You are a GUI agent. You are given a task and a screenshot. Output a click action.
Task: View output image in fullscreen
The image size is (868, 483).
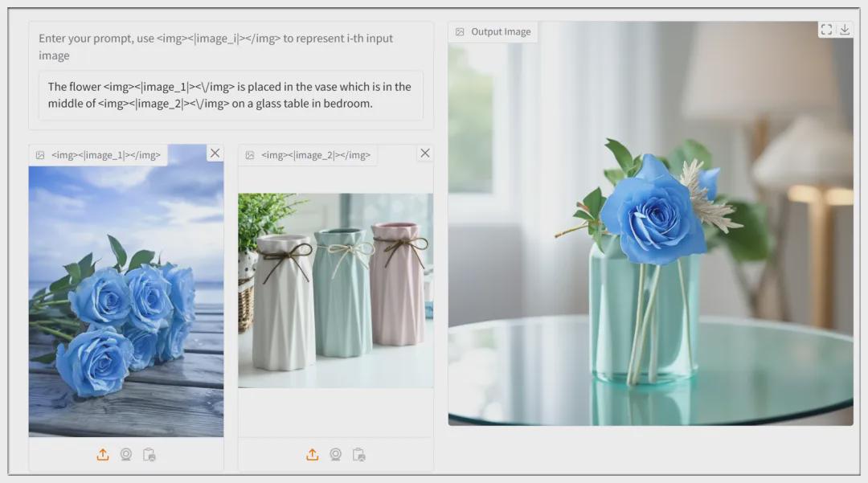(826, 30)
